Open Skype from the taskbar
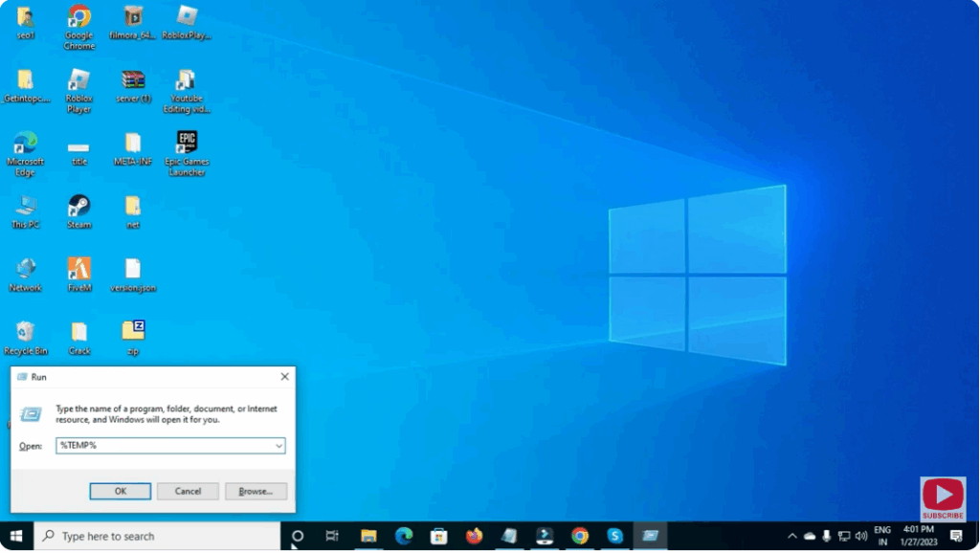 point(613,536)
